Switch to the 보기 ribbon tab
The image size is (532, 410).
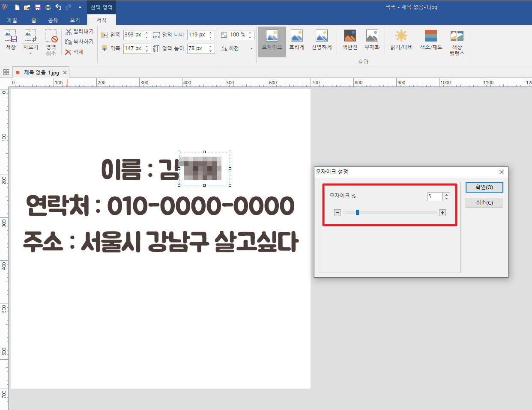coord(75,20)
